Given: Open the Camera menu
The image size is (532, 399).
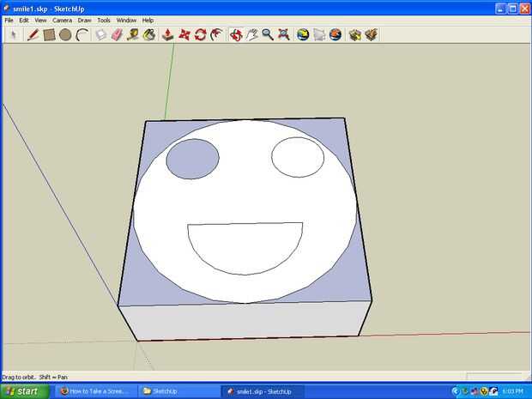Looking at the screenshot, I should (x=62, y=20).
